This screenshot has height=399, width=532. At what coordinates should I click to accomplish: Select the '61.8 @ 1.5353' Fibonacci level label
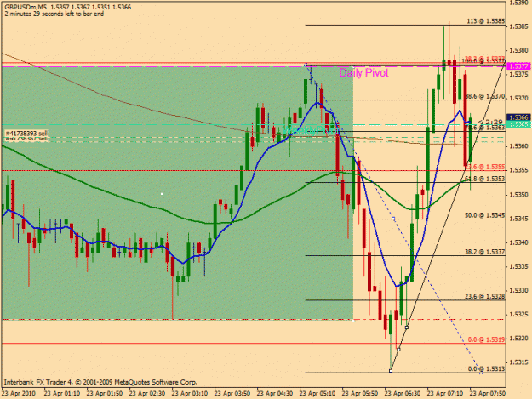pos(485,179)
